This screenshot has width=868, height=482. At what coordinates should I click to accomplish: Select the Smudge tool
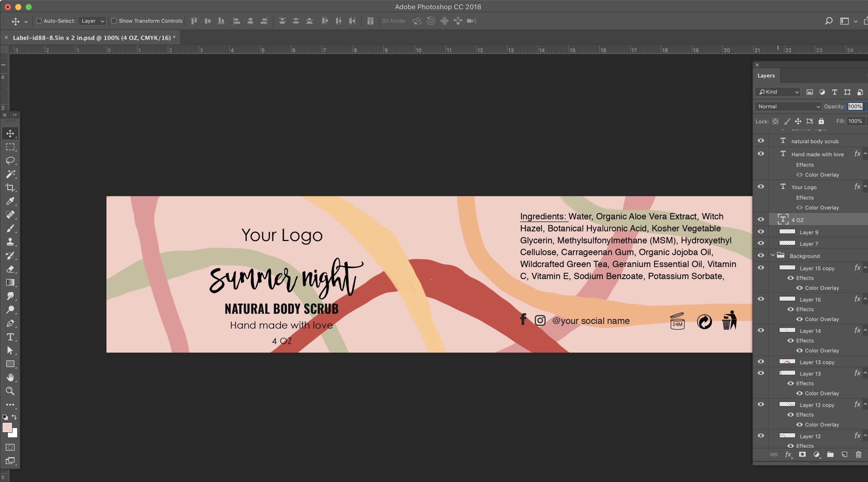point(10,296)
